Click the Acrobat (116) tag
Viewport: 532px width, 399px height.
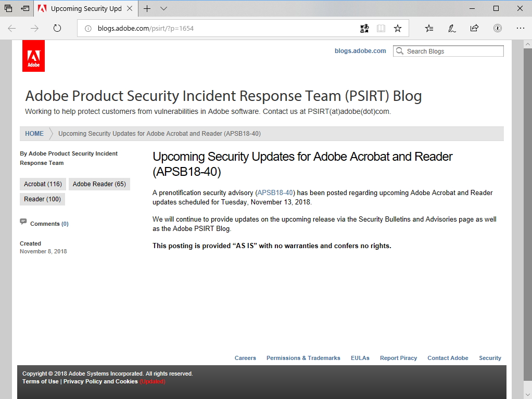[x=43, y=184]
